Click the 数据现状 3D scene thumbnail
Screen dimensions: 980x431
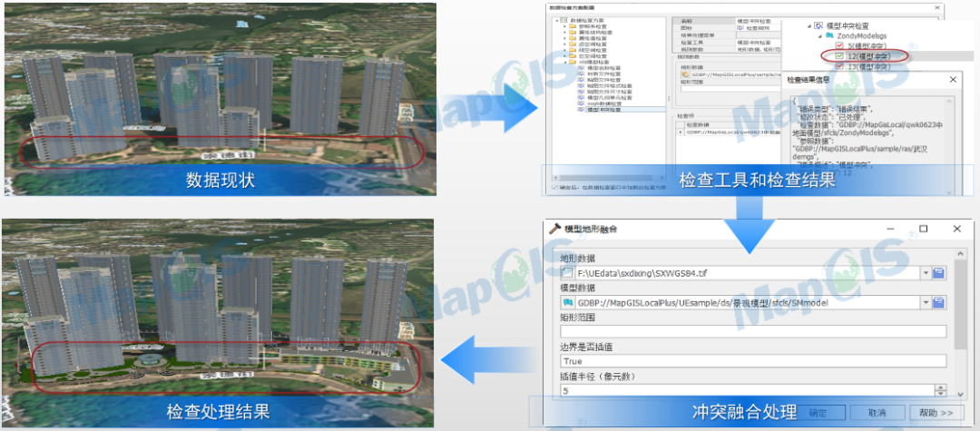click(220, 99)
